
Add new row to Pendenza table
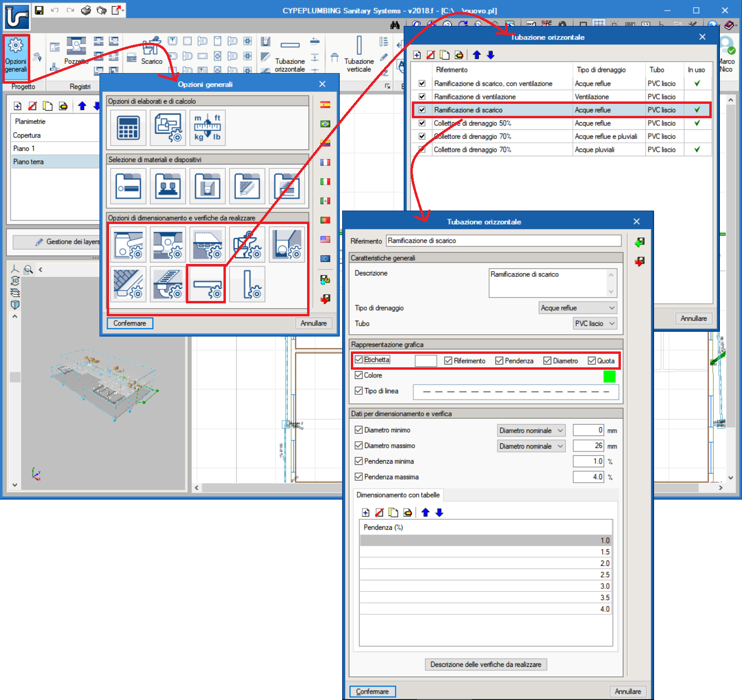click(366, 512)
